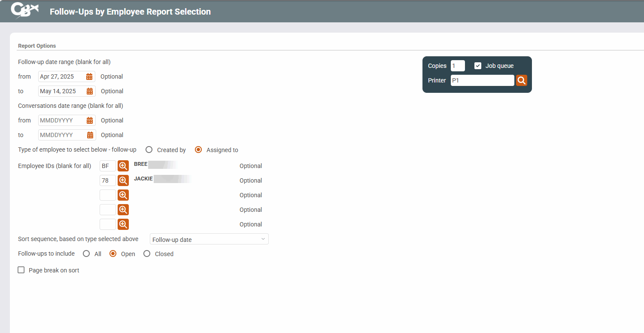Open calendar for follow-up from date
This screenshot has height=333, width=644.
[89, 76]
